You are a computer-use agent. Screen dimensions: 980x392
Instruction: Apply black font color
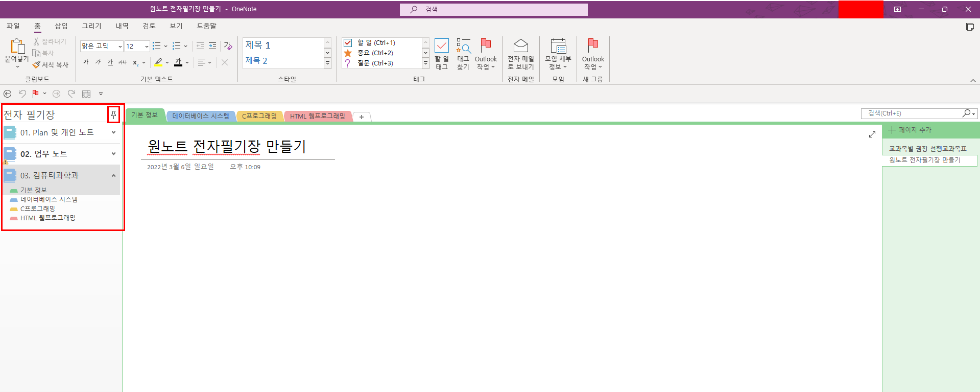(x=178, y=62)
